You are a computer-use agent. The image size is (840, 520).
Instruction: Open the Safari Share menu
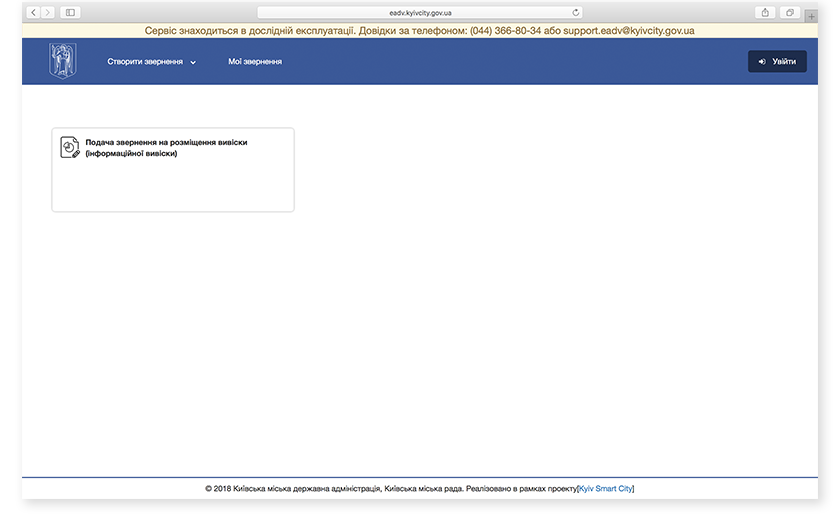(765, 12)
